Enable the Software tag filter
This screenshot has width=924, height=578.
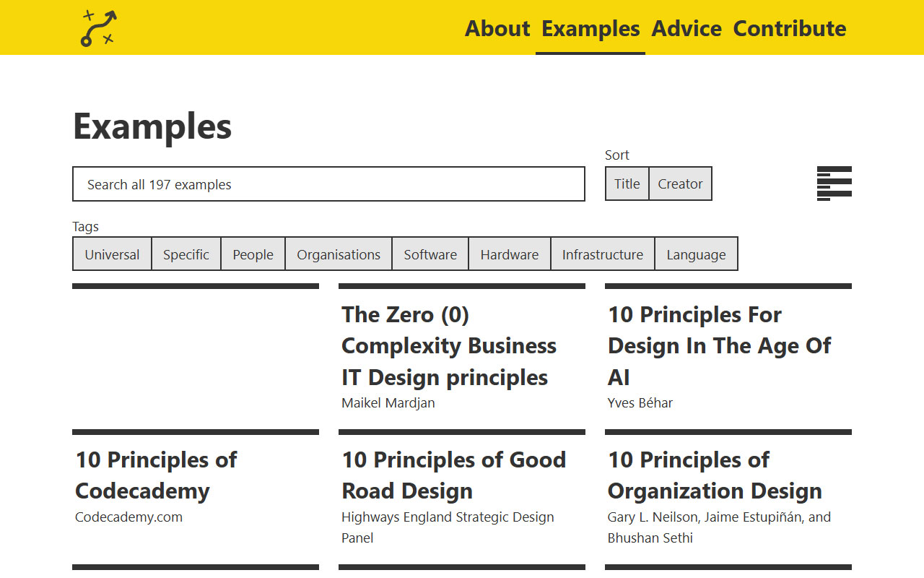(430, 254)
